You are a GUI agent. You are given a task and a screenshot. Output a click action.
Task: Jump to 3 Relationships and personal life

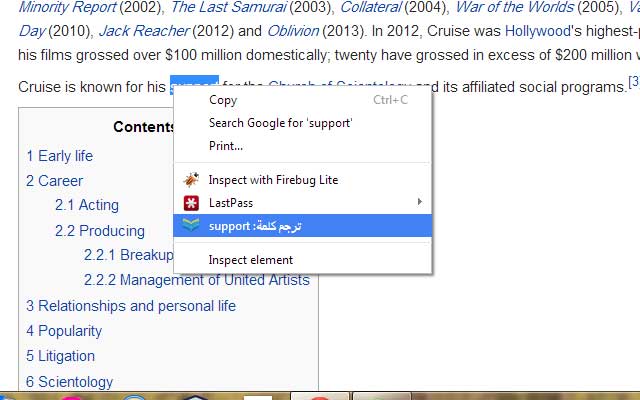131,306
